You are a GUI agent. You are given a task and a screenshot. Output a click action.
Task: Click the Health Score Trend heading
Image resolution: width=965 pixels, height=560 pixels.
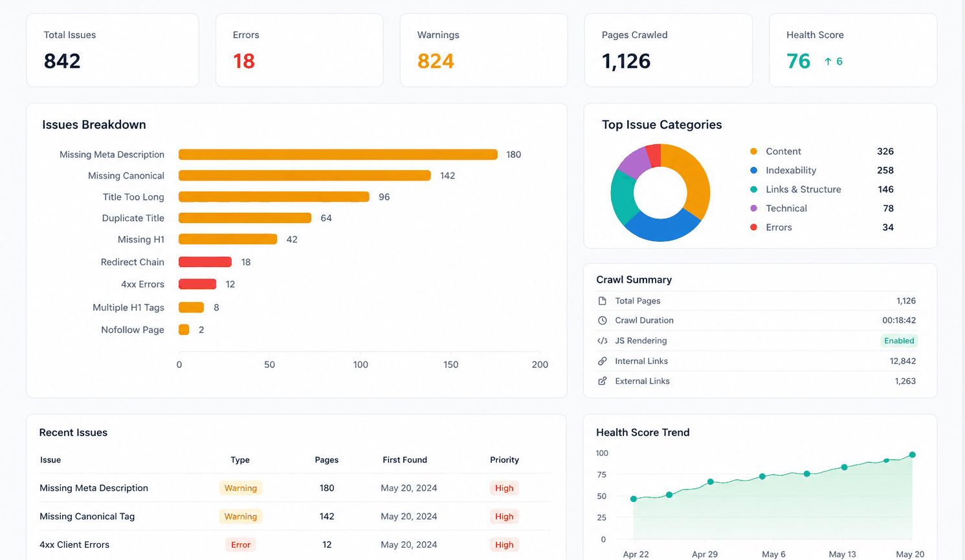click(643, 433)
